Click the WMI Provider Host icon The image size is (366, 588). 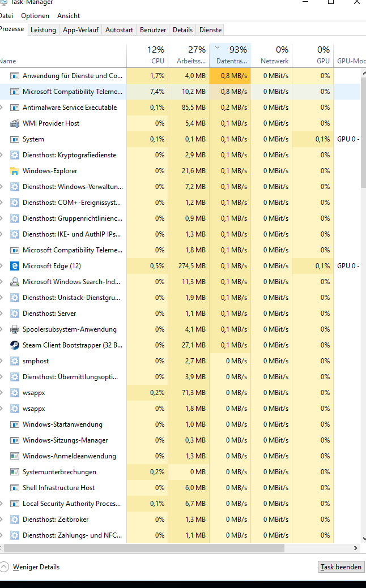pyautogui.click(x=15, y=123)
